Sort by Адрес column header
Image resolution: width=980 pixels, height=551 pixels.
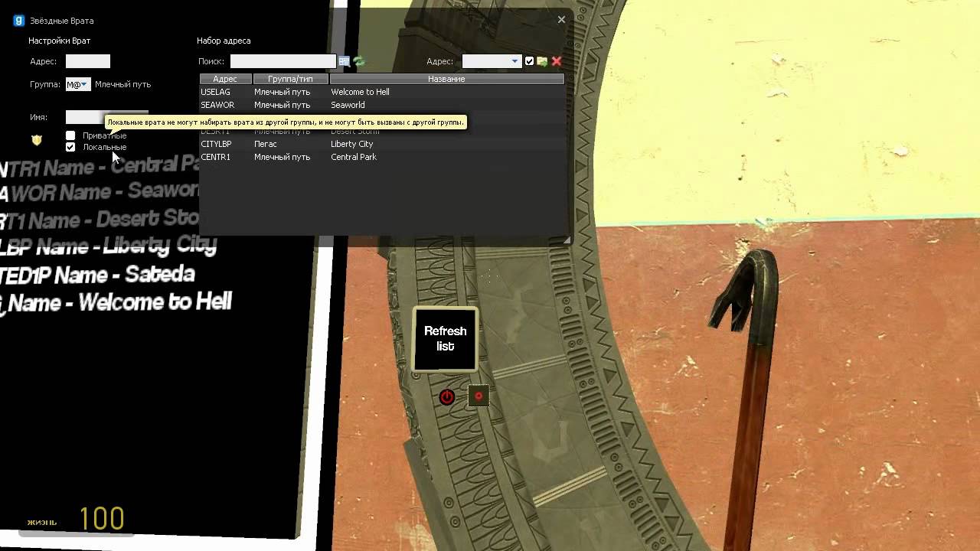[x=225, y=79]
